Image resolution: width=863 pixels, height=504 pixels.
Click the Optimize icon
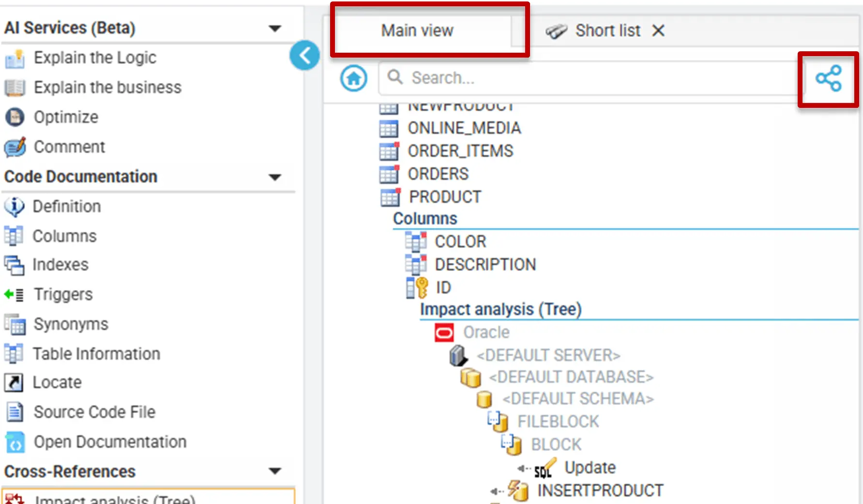(15, 118)
